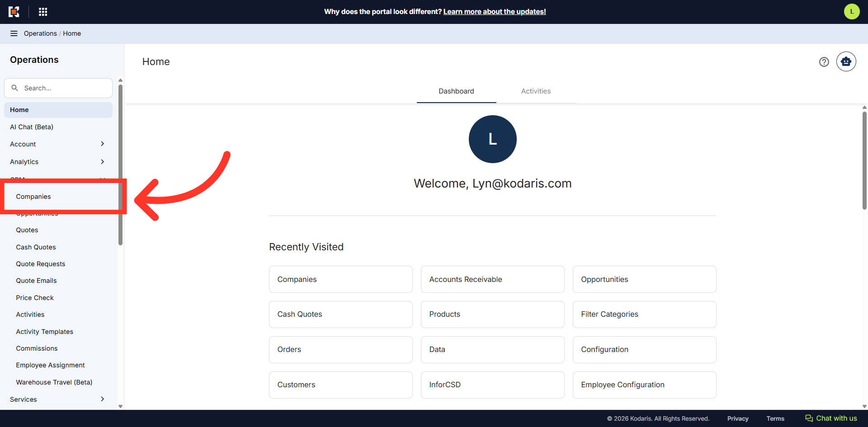Click sidebar scroll up arrow
Image resolution: width=868 pixels, height=427 pixels.
click(120, 80)
